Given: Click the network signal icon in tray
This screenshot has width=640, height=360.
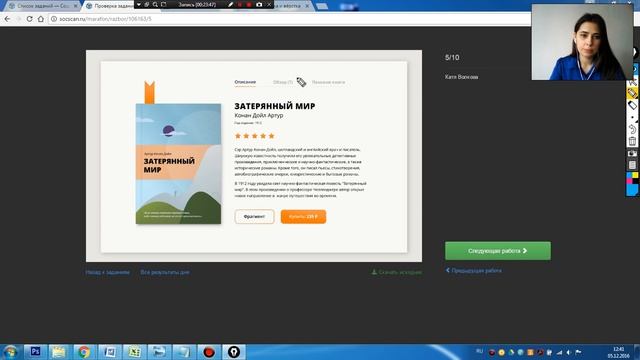Looking at the screenshot, I should pyautogui.click(x=559, y=352).
